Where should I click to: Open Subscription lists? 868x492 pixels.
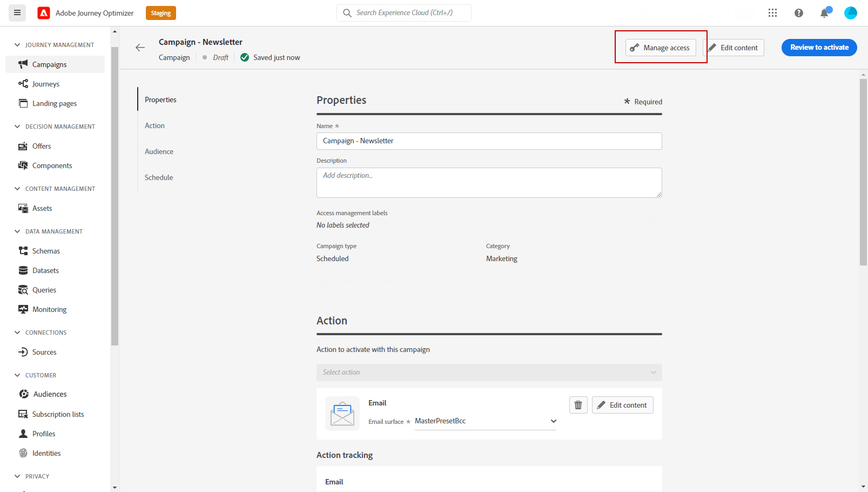[x=58, y=414]
